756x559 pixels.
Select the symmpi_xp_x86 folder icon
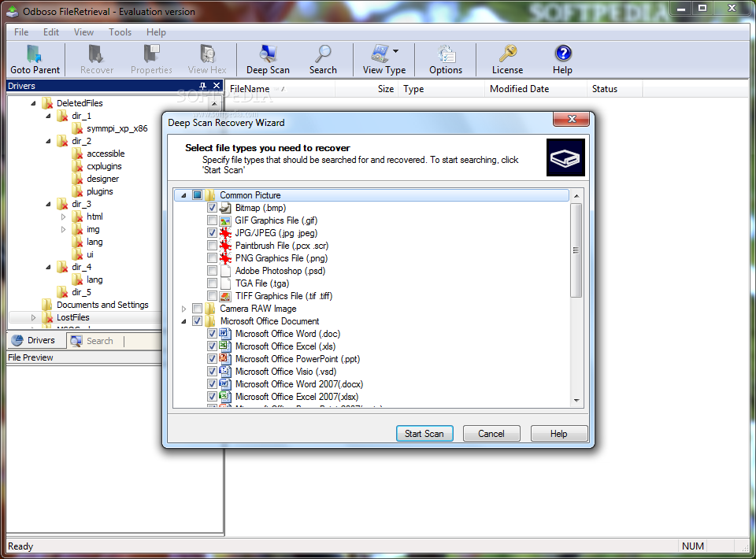pos(77,128)
